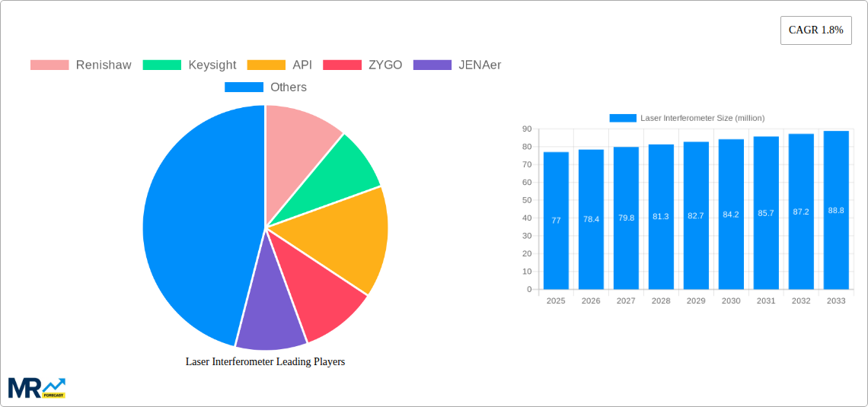Click the 2033 bar labeled 88.8
Screen dimensions: 868x407
click(837, 210)
